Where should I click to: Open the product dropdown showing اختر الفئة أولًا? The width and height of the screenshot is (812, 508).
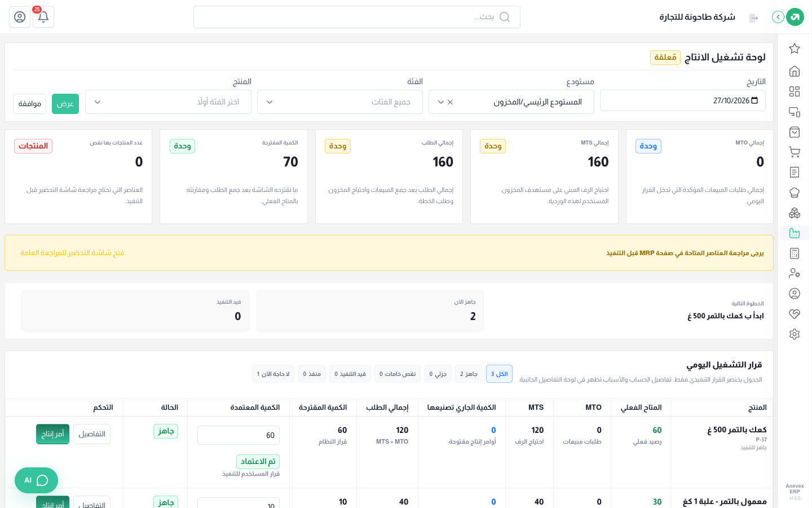168,102
